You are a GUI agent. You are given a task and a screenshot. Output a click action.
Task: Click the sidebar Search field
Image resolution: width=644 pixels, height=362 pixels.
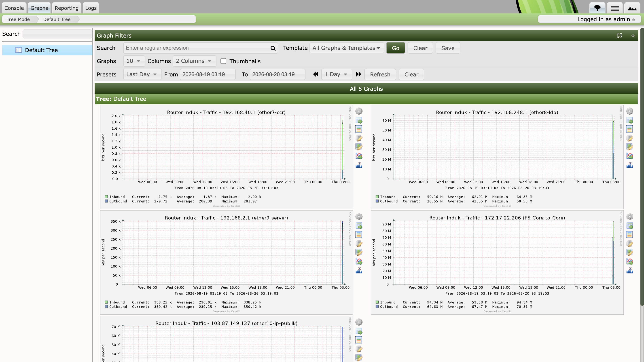tap(57, 34)
